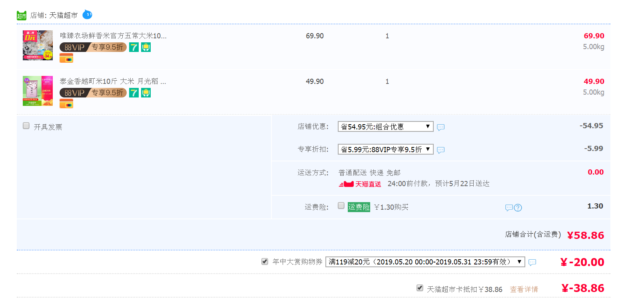Click the green guarantee shield icon on 唯臻农场 row
The width and height of the screenshot is (644, 300).
tap(146, 47)
